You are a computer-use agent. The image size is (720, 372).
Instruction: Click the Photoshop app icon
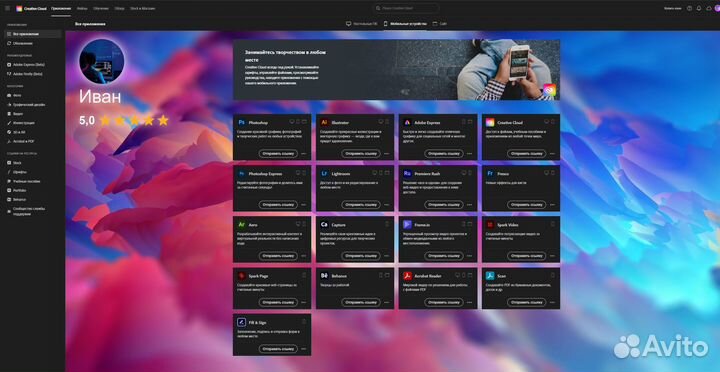coord(242,123)
